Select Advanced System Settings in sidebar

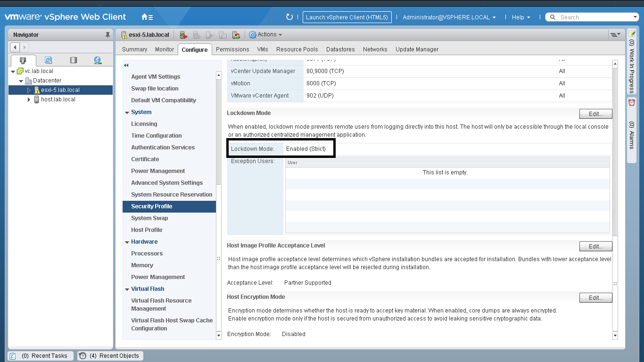click(167, 183)
